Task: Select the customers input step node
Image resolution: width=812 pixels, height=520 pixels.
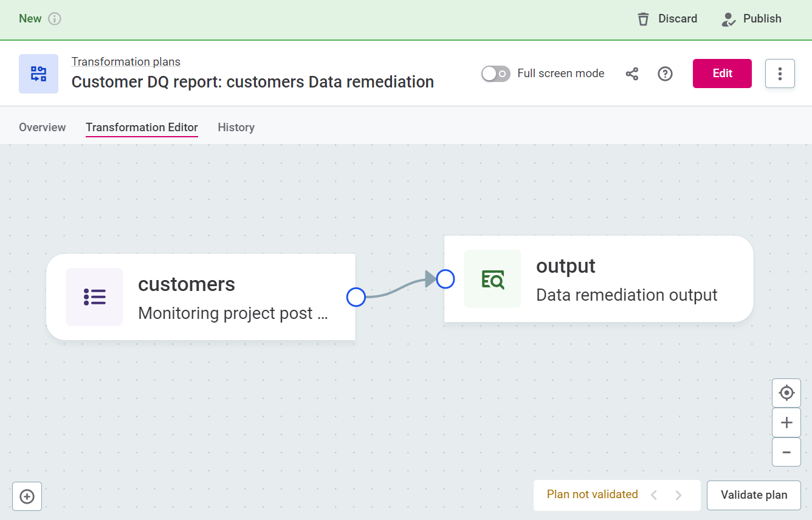Action: [x=201, y=297]
